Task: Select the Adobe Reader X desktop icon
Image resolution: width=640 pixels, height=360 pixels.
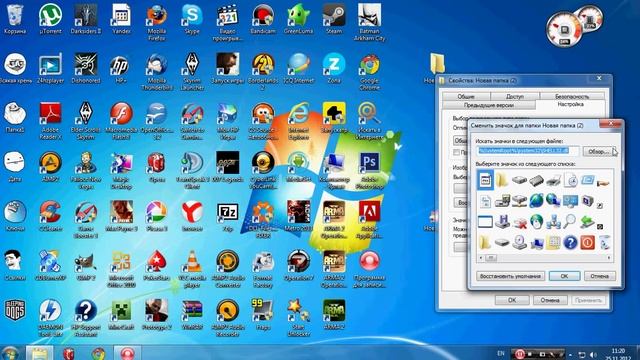Action: (50, 121)
